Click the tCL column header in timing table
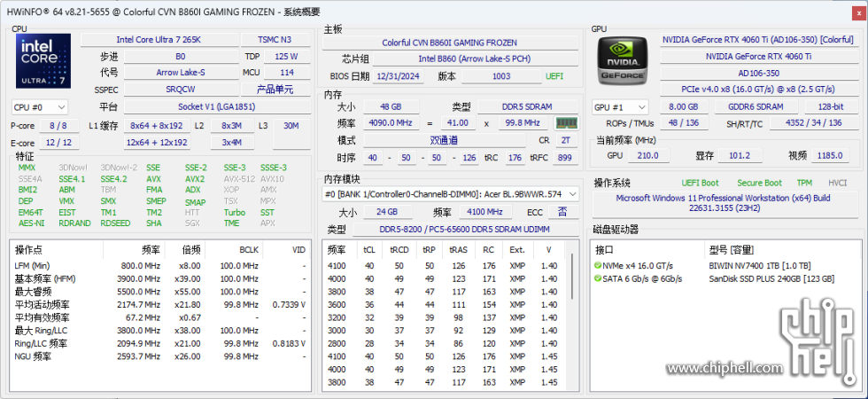Viewport: 868px width, 399px height. (x=368, y=250)
